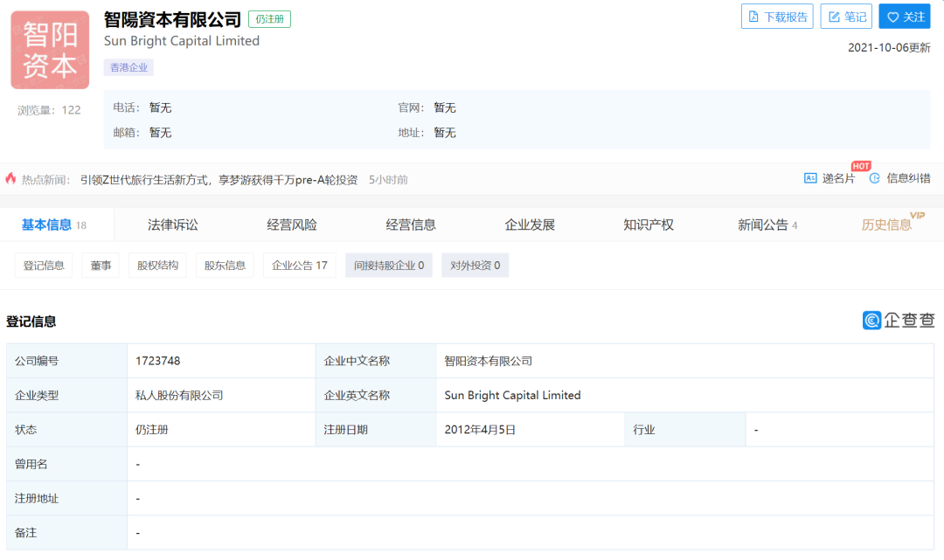Switch to the 经营风险 tab
Image resolution: width=944 pixels, height=560 pixels.
(x=292, y=225)
